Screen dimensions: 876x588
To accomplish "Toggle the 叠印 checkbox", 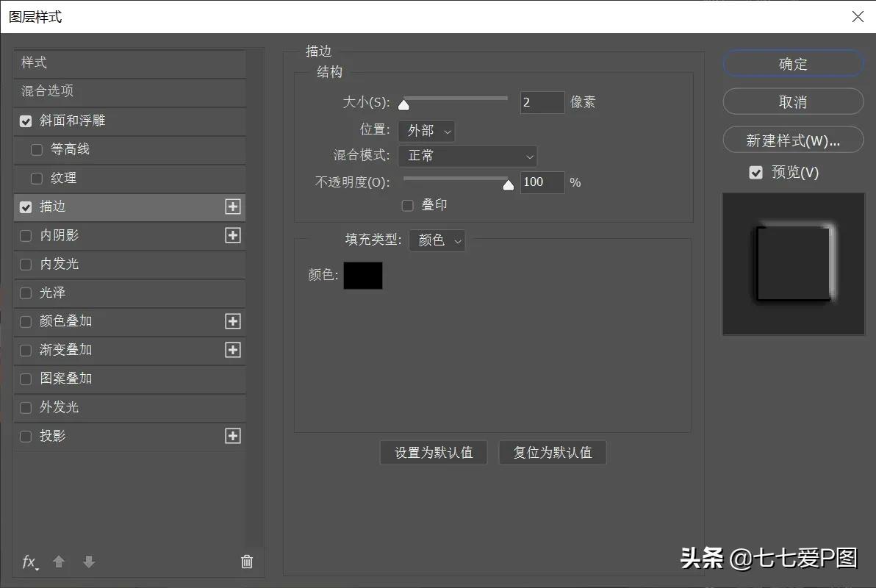I will coord(408,206).
